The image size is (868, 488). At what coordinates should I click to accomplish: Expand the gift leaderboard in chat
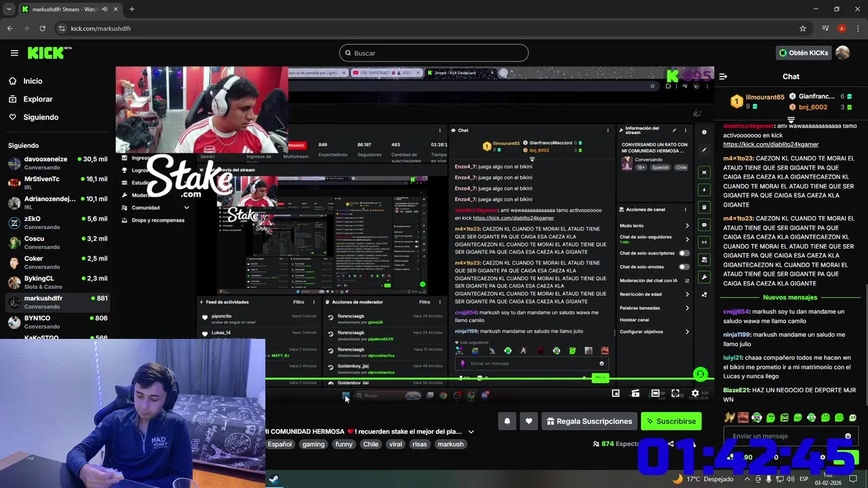click(791, 120)
